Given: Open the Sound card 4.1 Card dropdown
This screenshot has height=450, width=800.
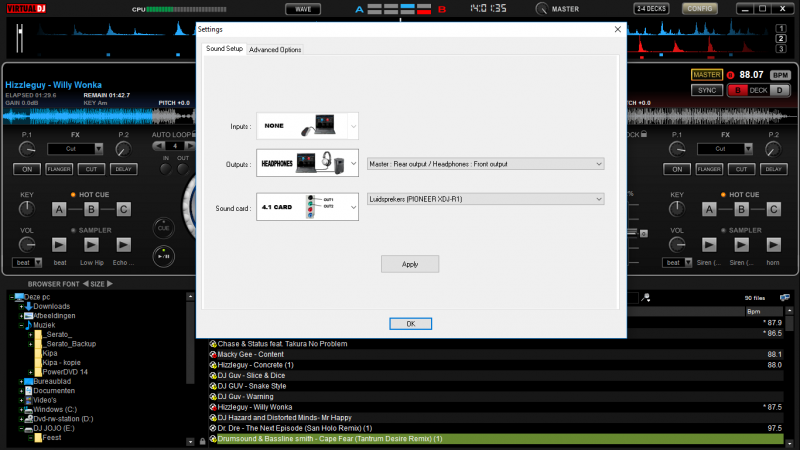Looking at the screenshot, I should [307, 207].
